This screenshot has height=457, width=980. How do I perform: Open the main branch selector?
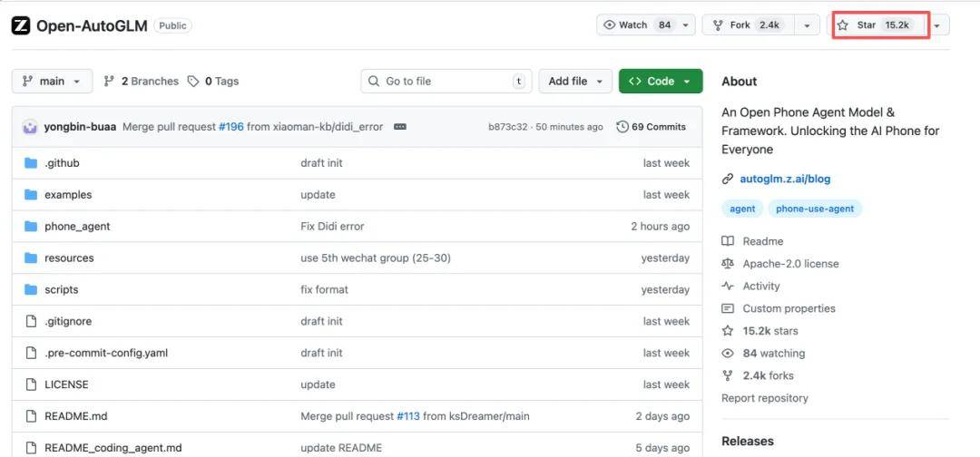click(x=52, y=81)
